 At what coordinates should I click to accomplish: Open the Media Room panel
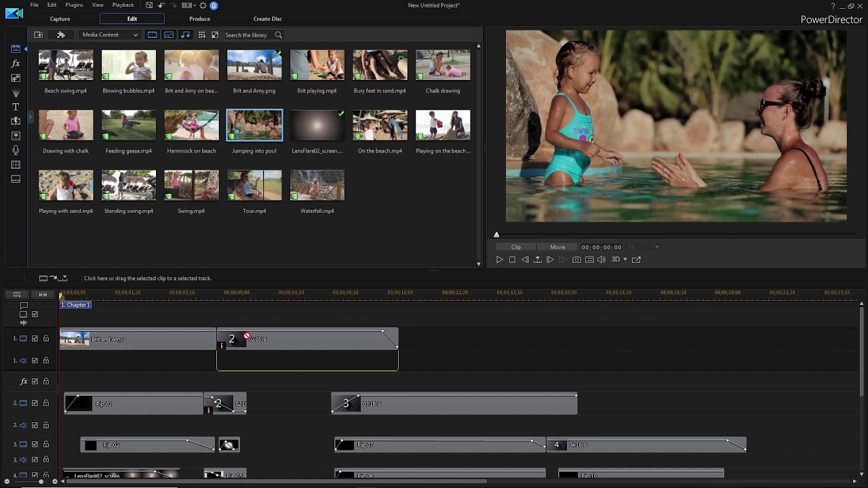[x=16, y=49]
